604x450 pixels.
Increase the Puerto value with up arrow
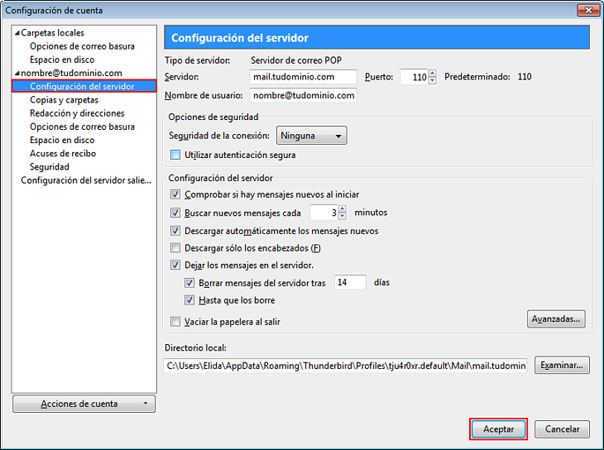click(x=433, y=73)
